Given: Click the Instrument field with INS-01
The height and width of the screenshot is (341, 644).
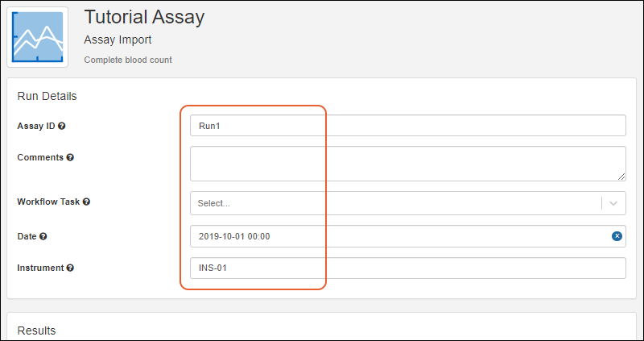Looking at the screenshot, I should (x=407, y=268).
